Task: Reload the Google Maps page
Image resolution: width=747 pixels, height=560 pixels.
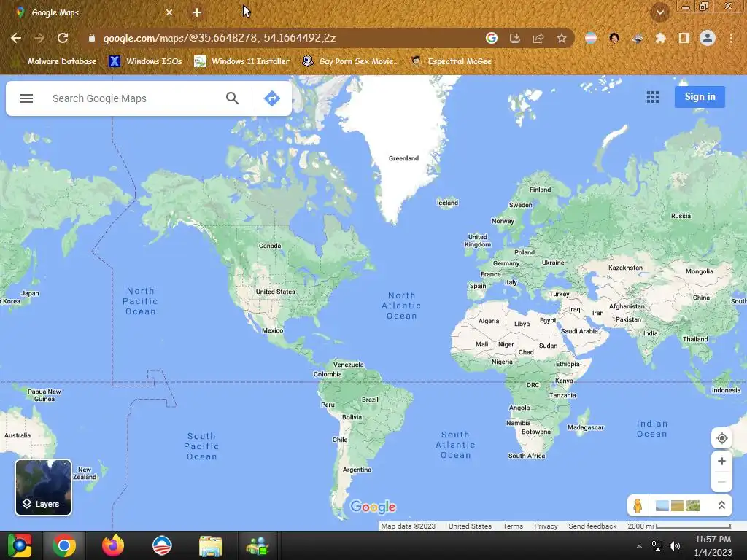Action: click(63, 38)
